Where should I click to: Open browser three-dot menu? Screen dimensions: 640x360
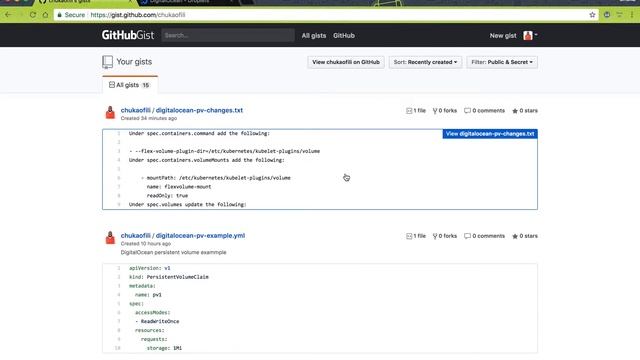(632, 15)
